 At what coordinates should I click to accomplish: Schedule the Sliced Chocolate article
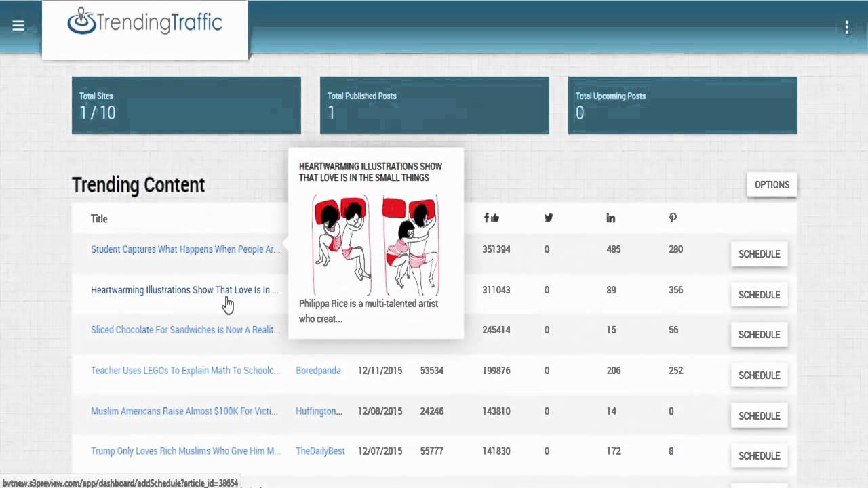pyautogui.click(x=759, y=335)
